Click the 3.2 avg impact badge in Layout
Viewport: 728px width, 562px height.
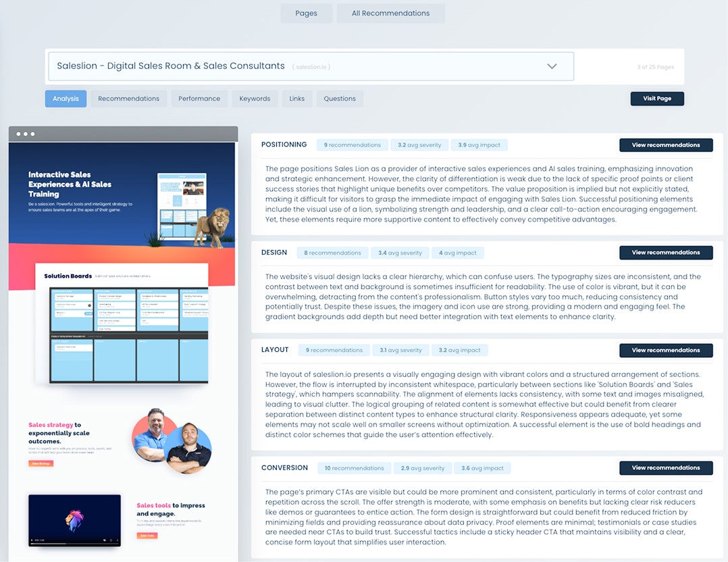460,350
